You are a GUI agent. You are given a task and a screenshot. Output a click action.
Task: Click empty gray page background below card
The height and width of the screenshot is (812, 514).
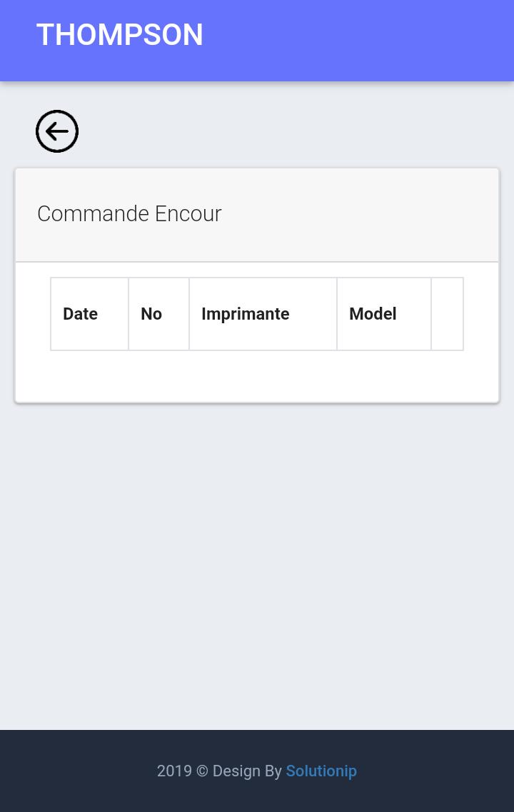[257, 564]
